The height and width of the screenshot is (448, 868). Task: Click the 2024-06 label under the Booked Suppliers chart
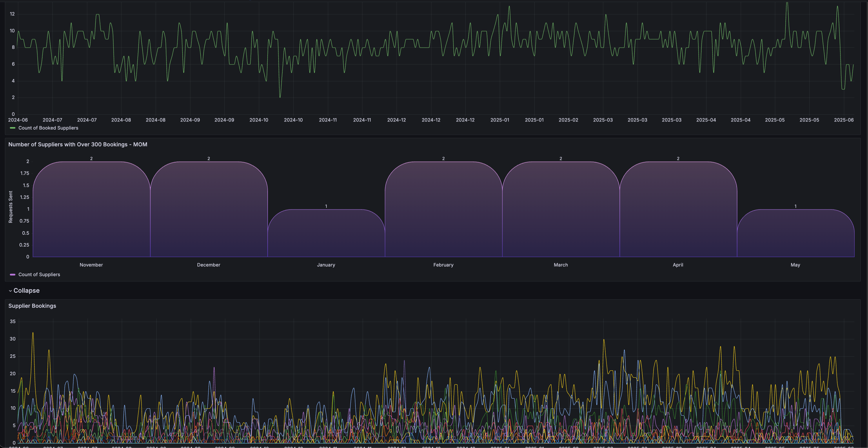tap(18, 120)
